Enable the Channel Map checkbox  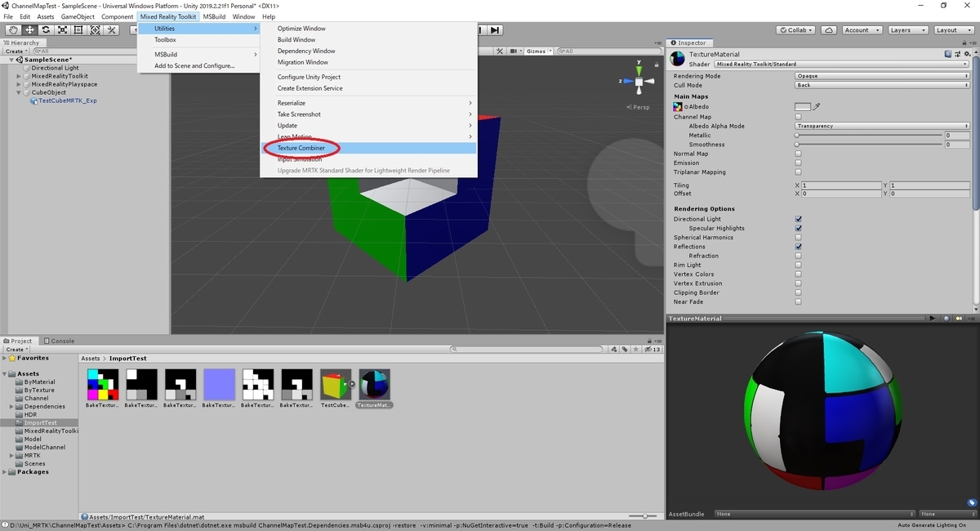(798, 117)
